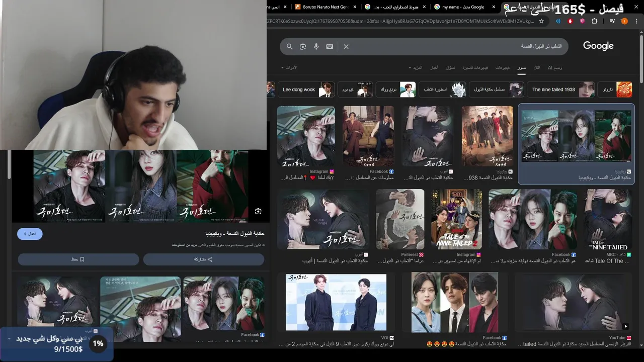The width and height of the screenshot is (644, 362).
Task: Click the blue انتقال visit button
Action: click(x=30, y=234)
